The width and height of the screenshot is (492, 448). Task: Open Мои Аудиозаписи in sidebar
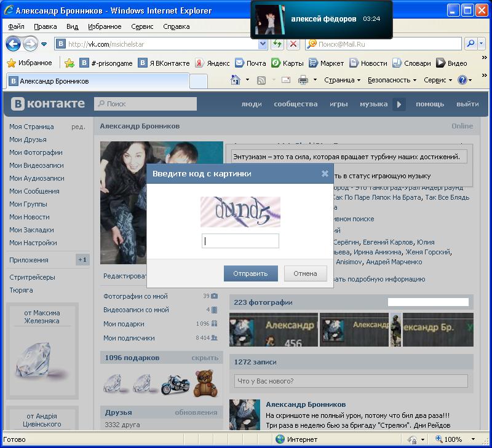click(37, 178)
